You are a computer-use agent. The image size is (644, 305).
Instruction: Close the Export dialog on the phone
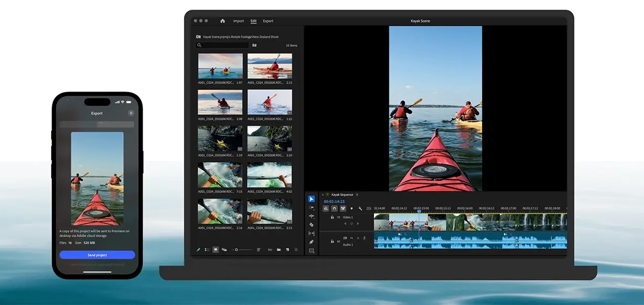[131, 113]
